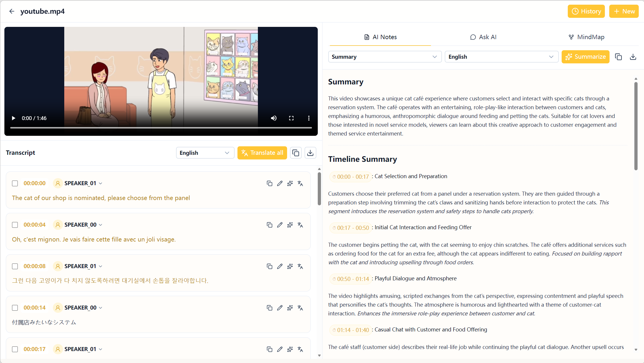Open the Transcript English language dropdown

click(205, 153)
